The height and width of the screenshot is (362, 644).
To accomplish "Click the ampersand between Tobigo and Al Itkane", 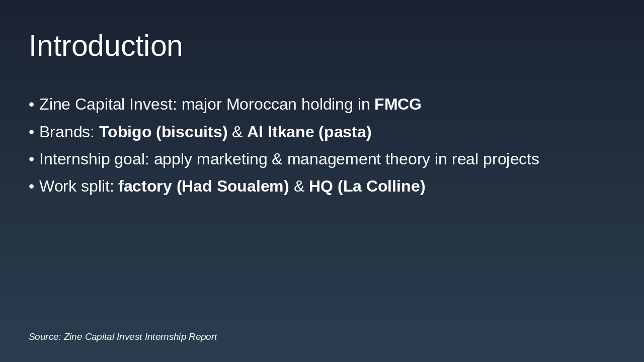I will pos(237,132).
